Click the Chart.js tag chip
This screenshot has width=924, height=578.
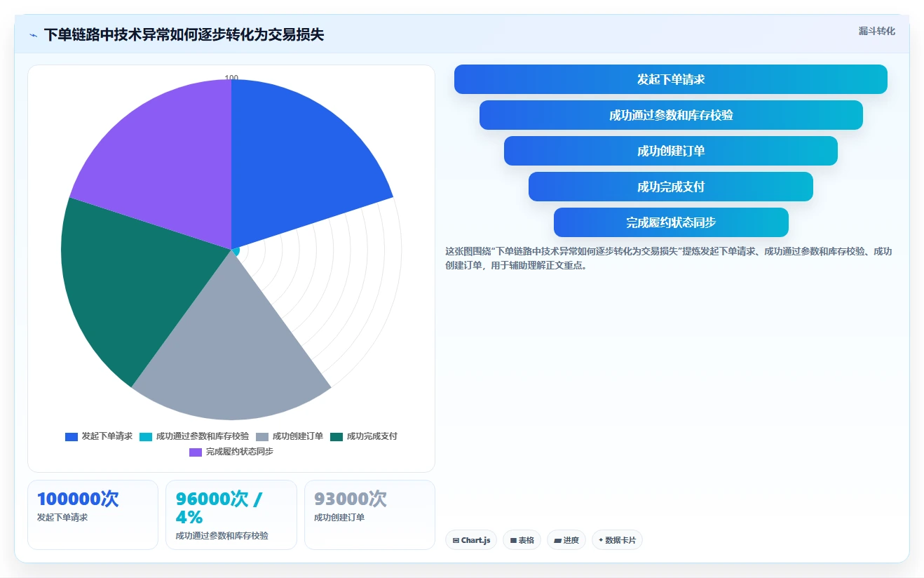coord(471,540)
